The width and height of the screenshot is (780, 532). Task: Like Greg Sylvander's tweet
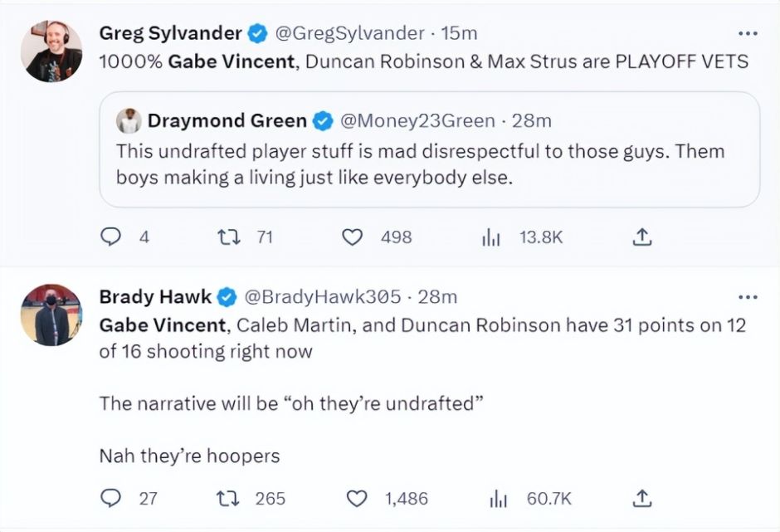point(353,237)
